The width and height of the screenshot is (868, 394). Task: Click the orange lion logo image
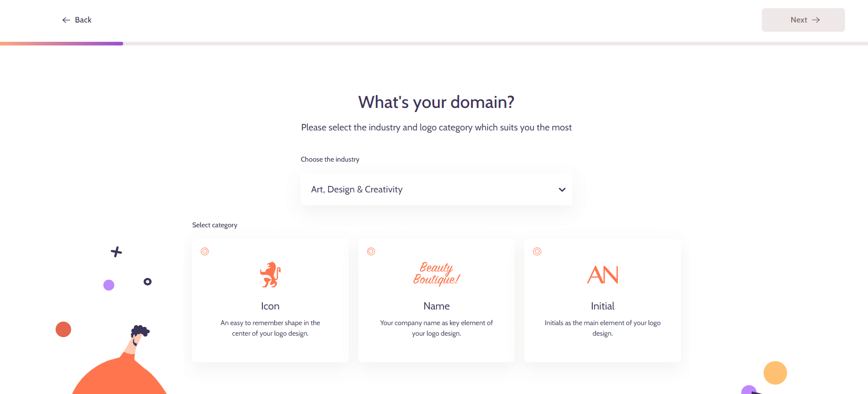point(270,275)
